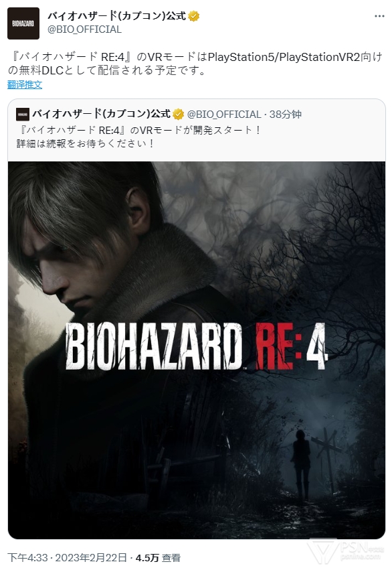Open the BIOHAZARD RE:4 poster image

point(197,350)
